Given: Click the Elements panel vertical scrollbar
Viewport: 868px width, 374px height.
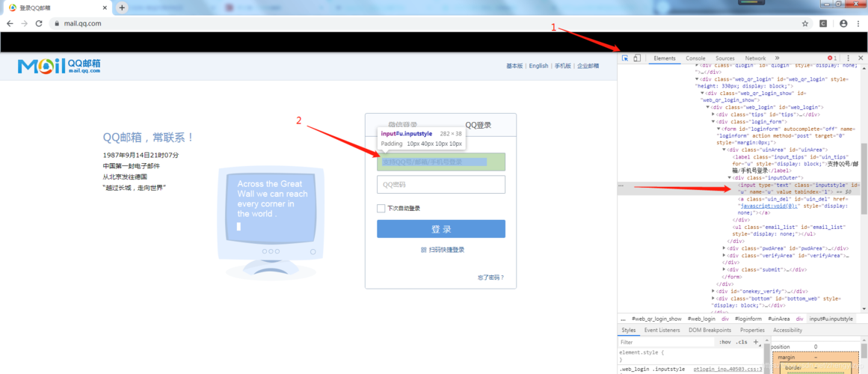Looking at the screenshot, I should coord(864,179).
